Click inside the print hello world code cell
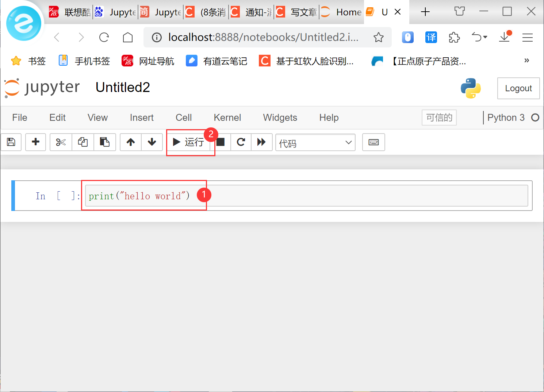 click(x=139, y=196)
